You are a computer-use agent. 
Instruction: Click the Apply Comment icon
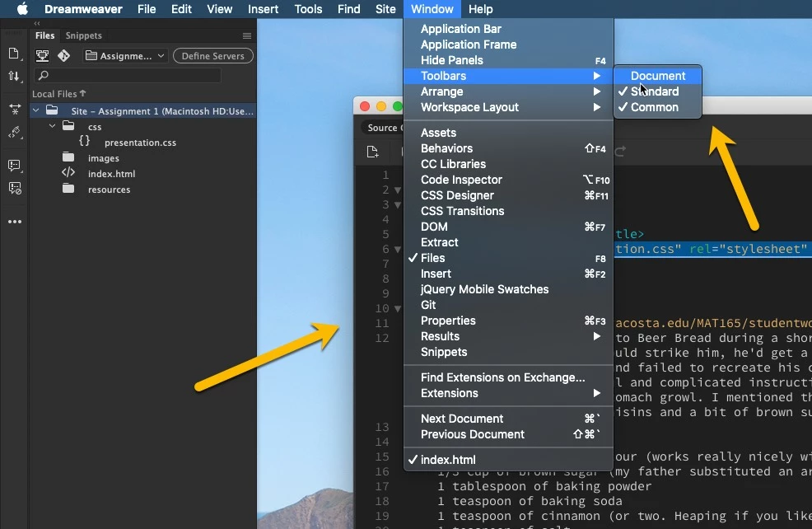coord(15,166)
